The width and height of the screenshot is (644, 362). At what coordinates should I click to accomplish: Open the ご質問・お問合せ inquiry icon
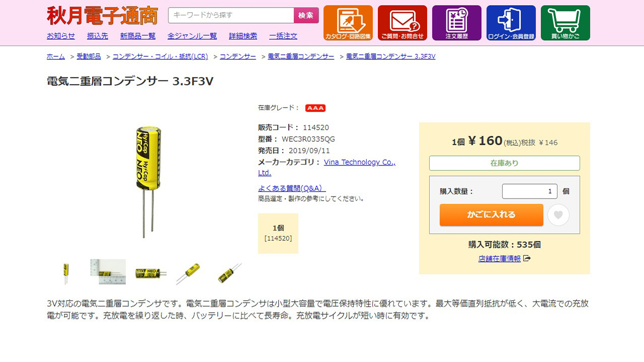(x=403, y=23)
